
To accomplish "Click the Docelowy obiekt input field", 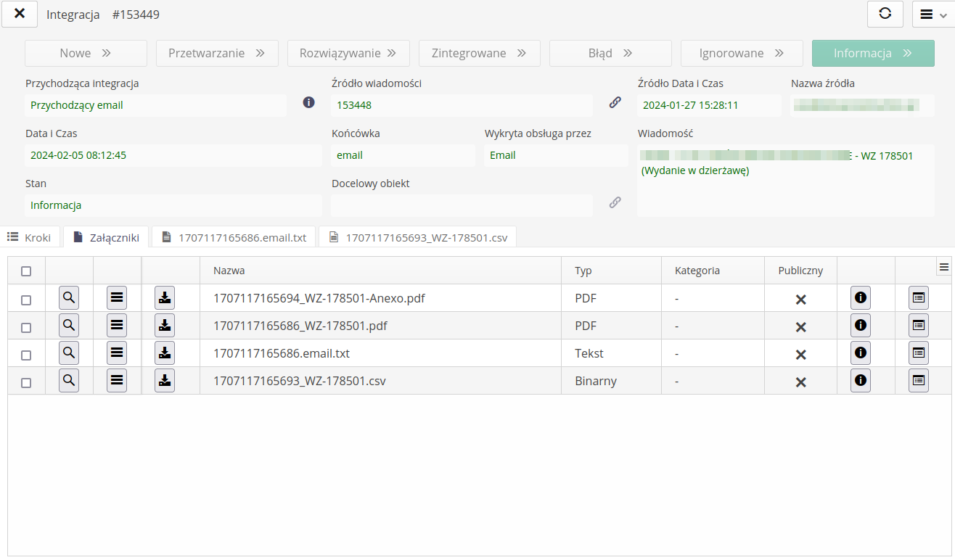I will coord(462,205).
